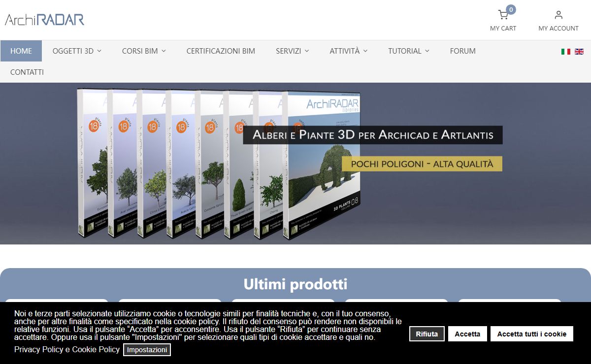Expand the Corsi BIM dropdown menu
The width and height of the screenshot is (591, 364).
point(144,51)
